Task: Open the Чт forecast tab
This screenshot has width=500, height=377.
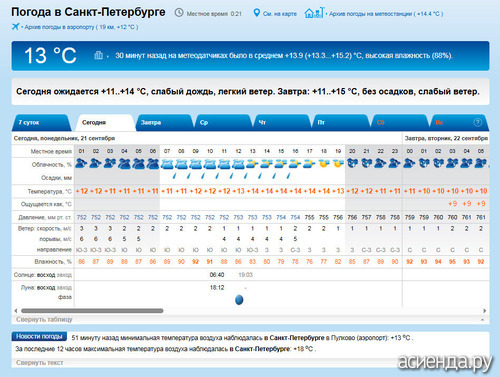Action: coord(282,122)
